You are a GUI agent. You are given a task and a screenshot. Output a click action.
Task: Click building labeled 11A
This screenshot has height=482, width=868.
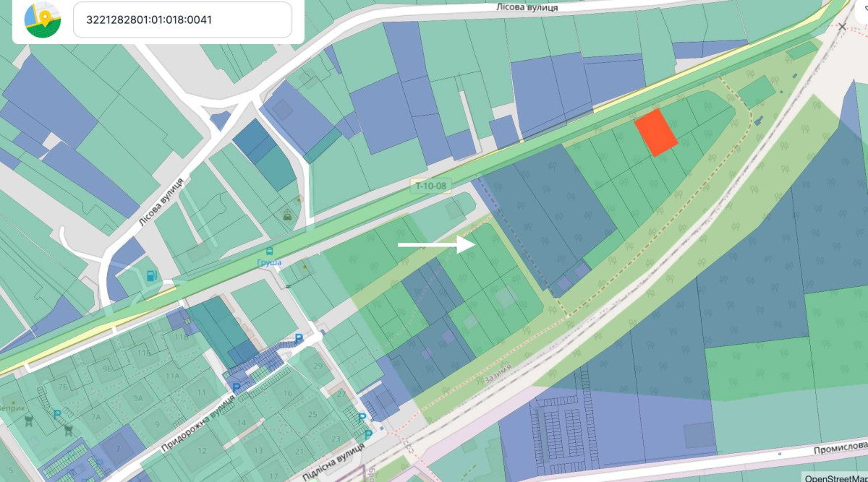(172, 376)
